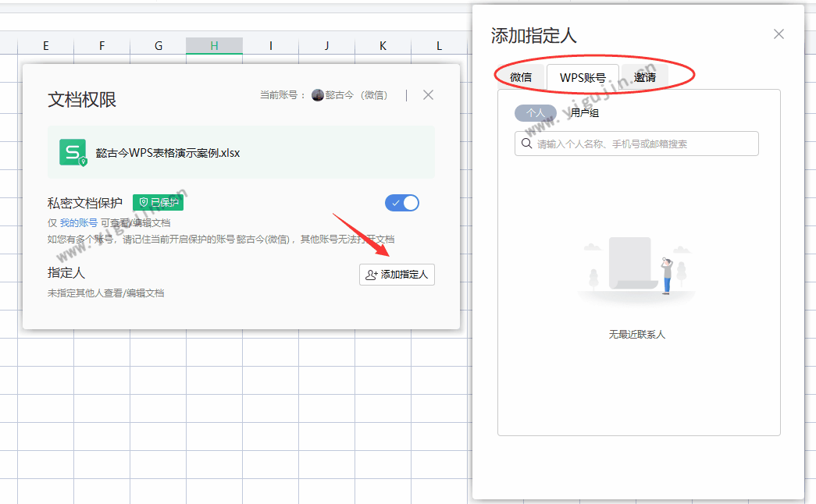816x504 pixels.
Task: Select column F header
Action: (102, 46)
